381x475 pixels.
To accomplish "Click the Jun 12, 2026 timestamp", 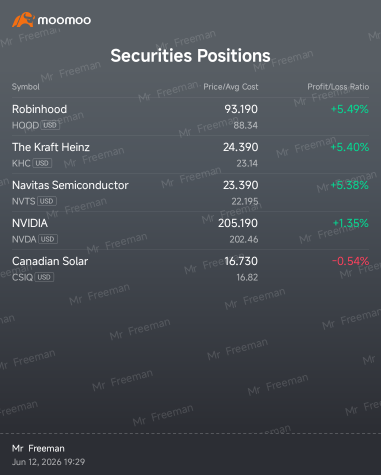I will click(x=48, y=462).
